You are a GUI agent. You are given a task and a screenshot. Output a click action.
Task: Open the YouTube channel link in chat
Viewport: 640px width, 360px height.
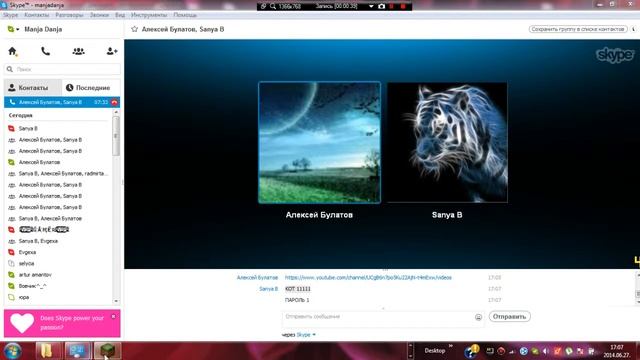(368, 278)
